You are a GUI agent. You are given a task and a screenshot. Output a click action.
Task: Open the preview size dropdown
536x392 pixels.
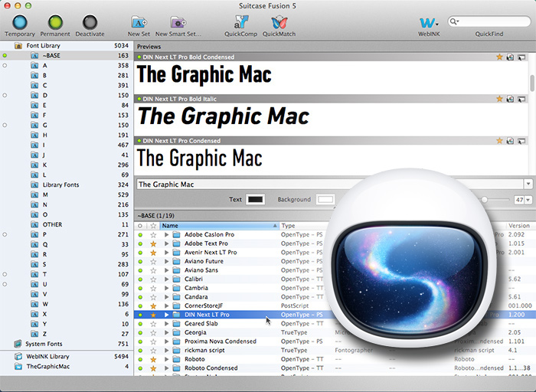pos(528,200)
